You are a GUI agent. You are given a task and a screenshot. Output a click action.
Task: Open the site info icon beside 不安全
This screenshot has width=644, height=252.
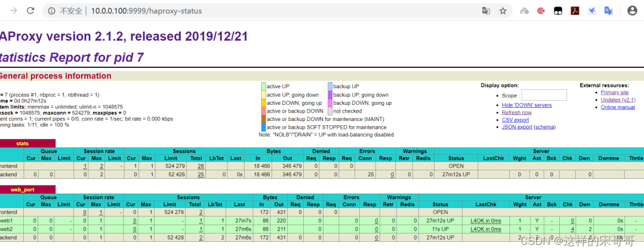[x=51, y=11]
